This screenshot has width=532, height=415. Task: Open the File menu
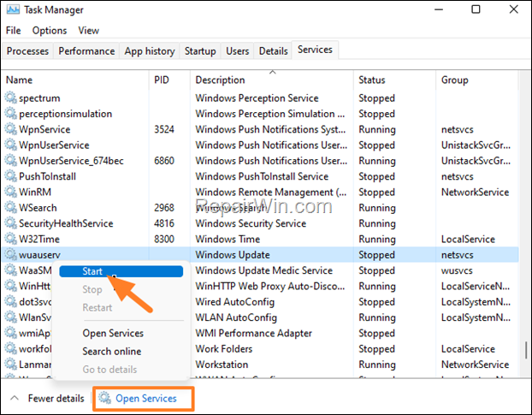[x=13, y=31]
